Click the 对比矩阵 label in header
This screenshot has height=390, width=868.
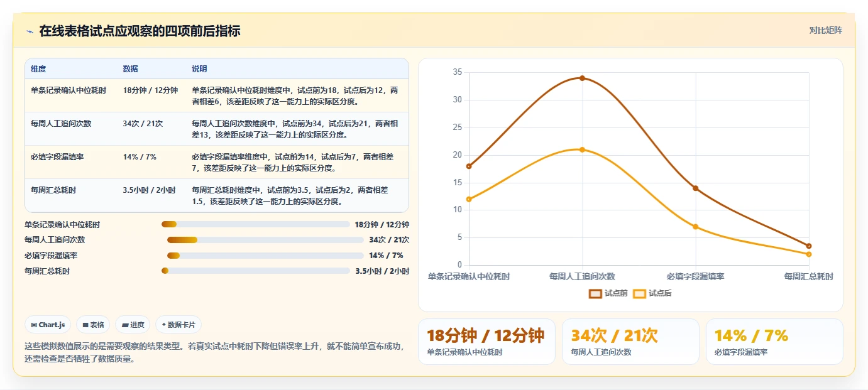coord(825,30)
